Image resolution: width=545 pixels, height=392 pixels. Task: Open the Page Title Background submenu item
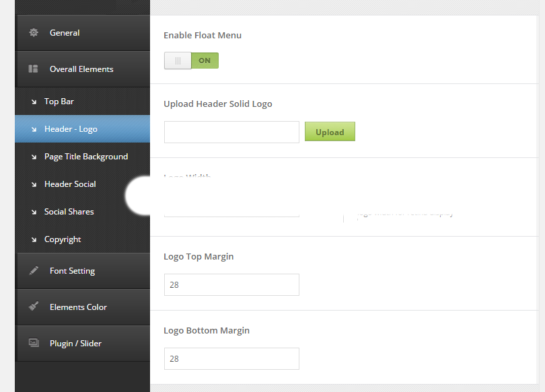[x=85, y=157]
